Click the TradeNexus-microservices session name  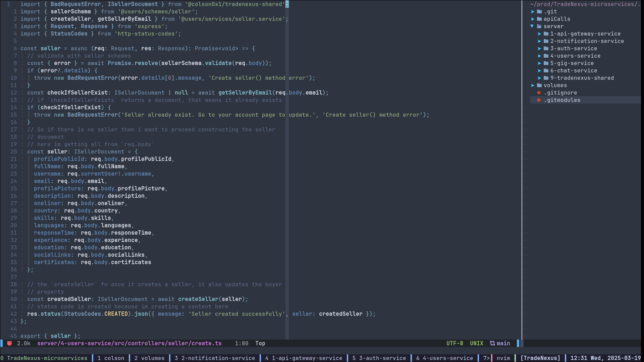pyautogui.click(x=47, y=358)
